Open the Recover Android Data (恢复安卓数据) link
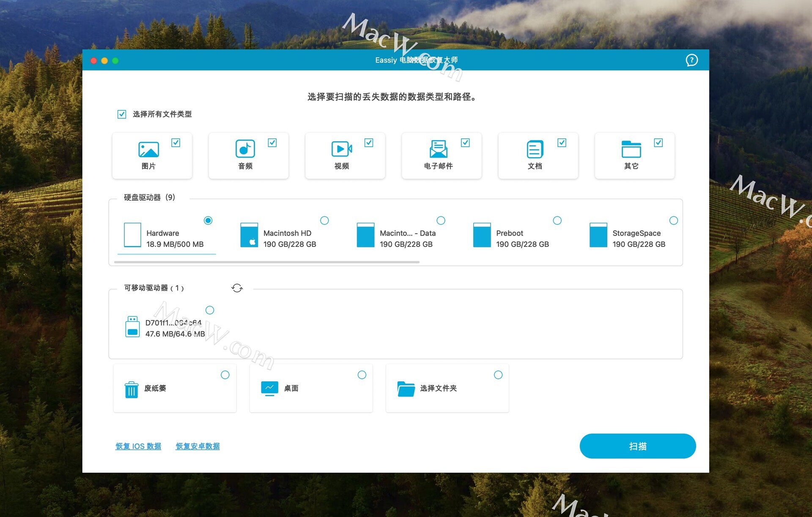This screenshot has height=517, width=812. (198, 446)
